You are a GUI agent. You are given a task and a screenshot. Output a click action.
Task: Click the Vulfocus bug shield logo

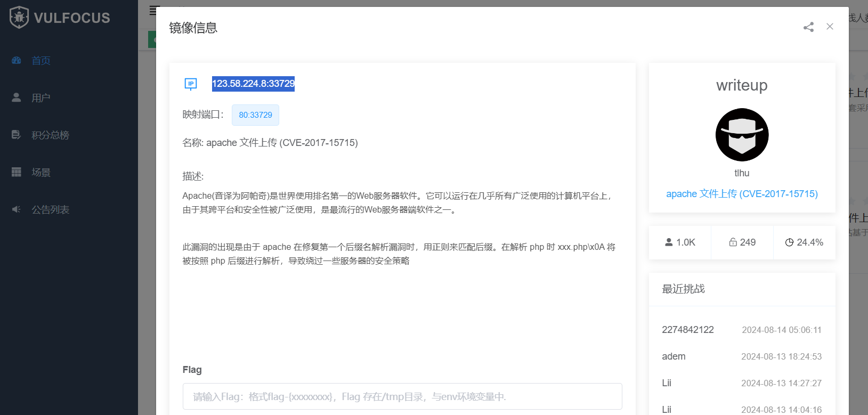pyautogui.click(x=19, y=17)
